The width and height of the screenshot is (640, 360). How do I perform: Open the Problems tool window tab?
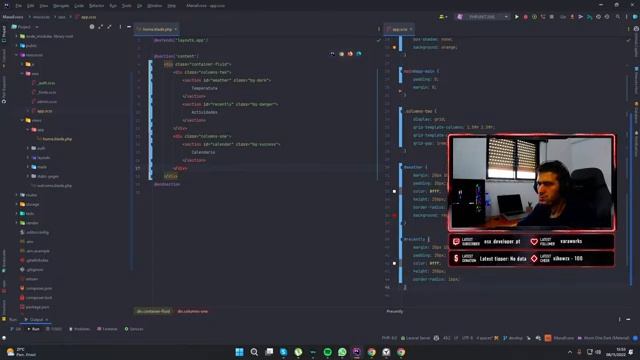coord(80,329)
